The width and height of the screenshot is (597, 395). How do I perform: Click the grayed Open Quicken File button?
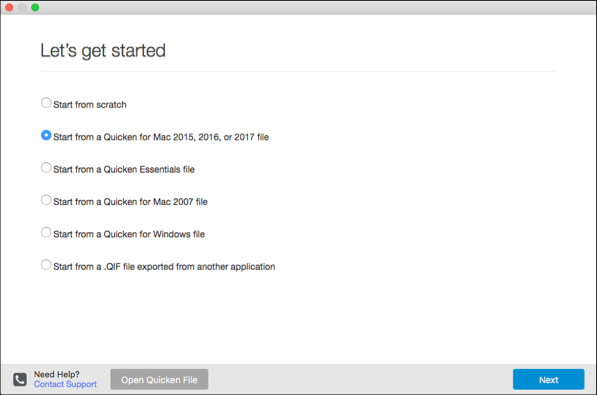pos(159,379)
